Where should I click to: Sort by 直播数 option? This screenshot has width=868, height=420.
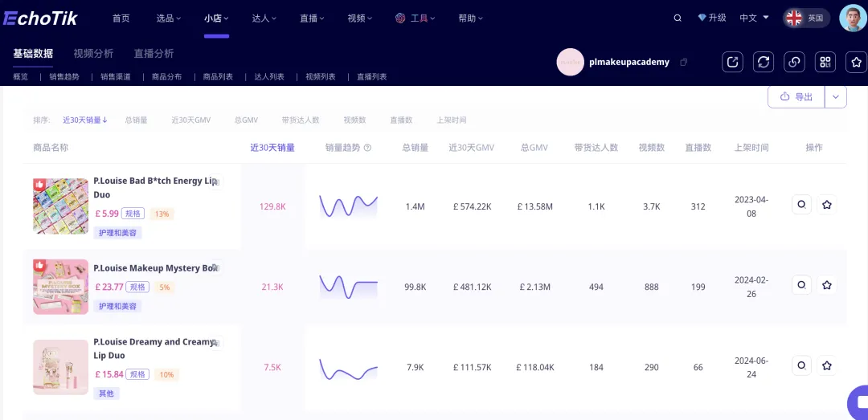point(401,120)
